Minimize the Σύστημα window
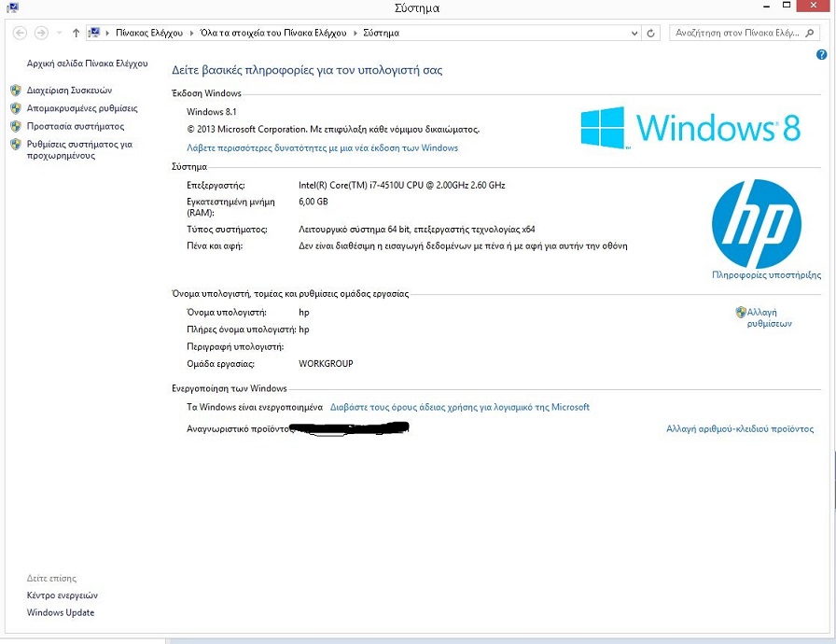Viewport: 836px width, 644px height. pyautogui.click(x=767, y=7)
